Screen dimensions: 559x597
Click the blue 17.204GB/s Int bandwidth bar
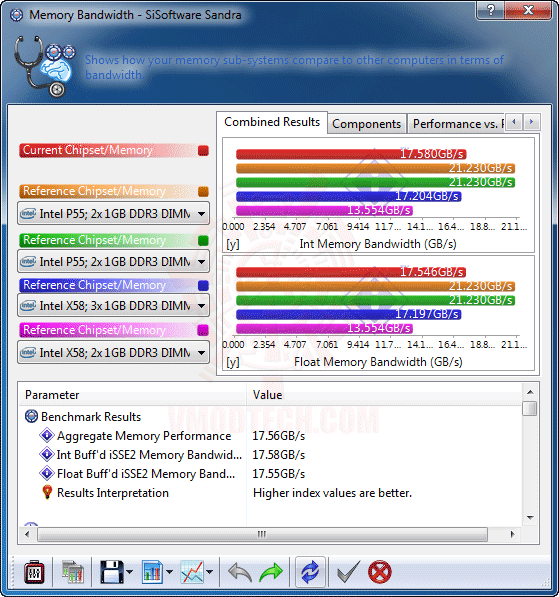click(349, 196)
